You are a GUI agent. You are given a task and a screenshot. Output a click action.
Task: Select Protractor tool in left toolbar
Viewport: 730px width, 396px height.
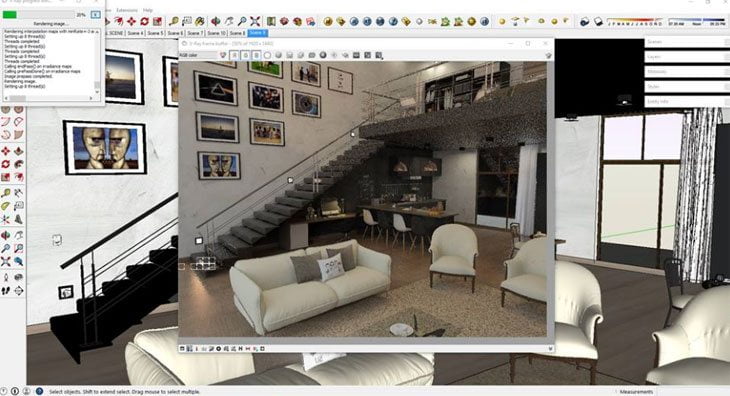[6, 206]
